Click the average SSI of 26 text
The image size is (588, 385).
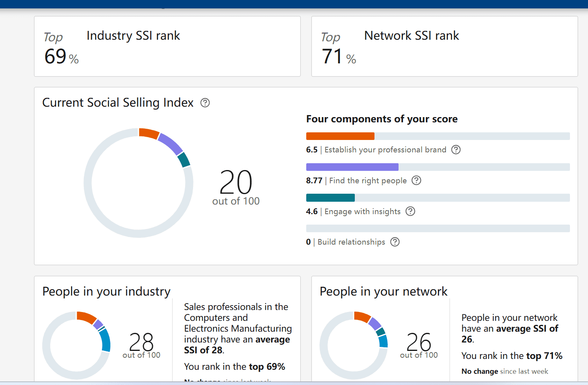coord(510,334)
